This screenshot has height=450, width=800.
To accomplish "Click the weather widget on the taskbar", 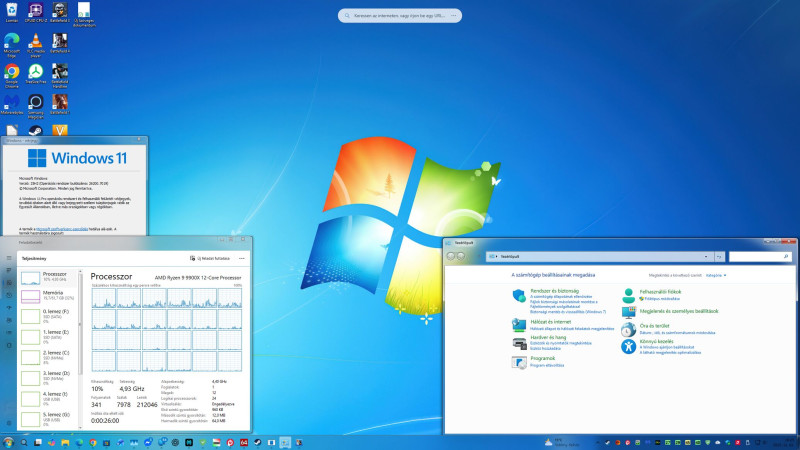I will pyautogui.click(x=561, y=442).
